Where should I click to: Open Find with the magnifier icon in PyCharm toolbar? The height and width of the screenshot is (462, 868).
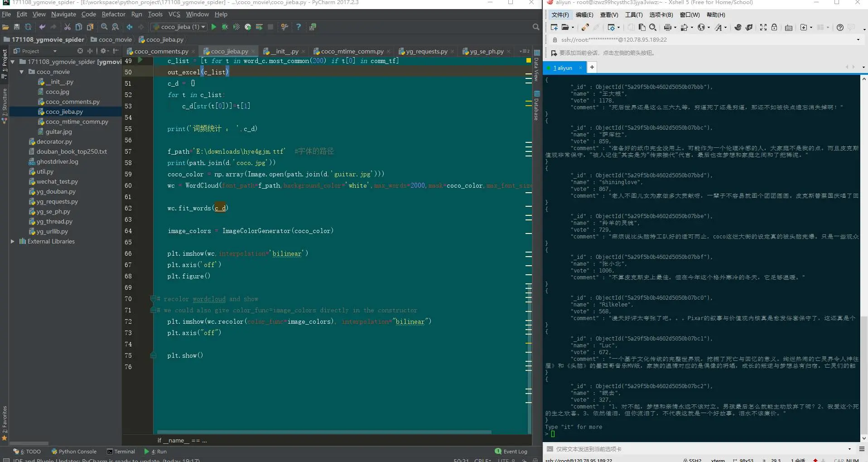click(104, 27)
